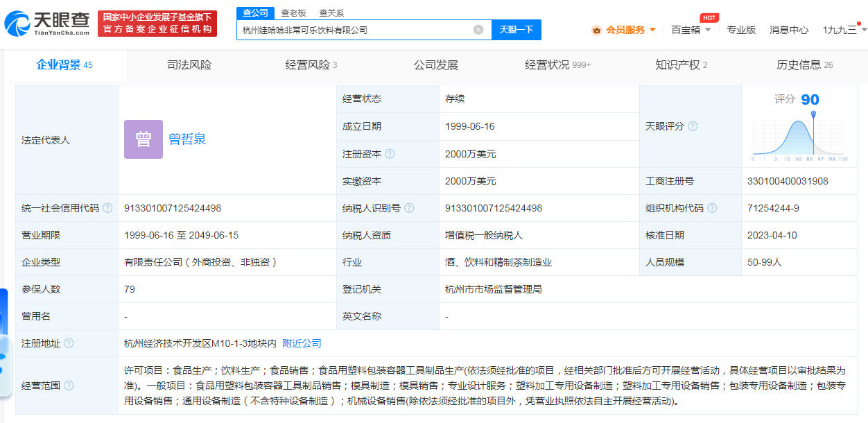Viewport: 868px width, 423px height.
Task: Click the registration number 330100400031908
Action: coord(788,181)
